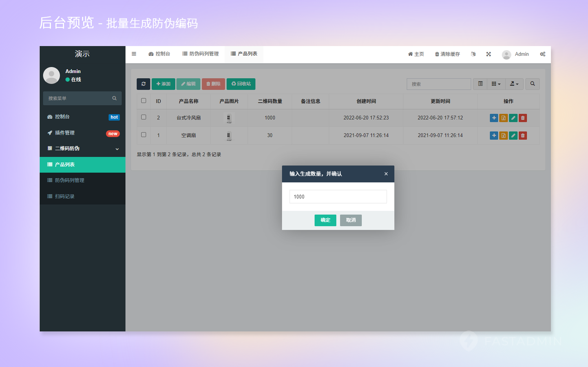Image resolution: width=588 pixels, height=367 pixels.
Task: Click the quantity input field showing 1000
Action: 338,197
